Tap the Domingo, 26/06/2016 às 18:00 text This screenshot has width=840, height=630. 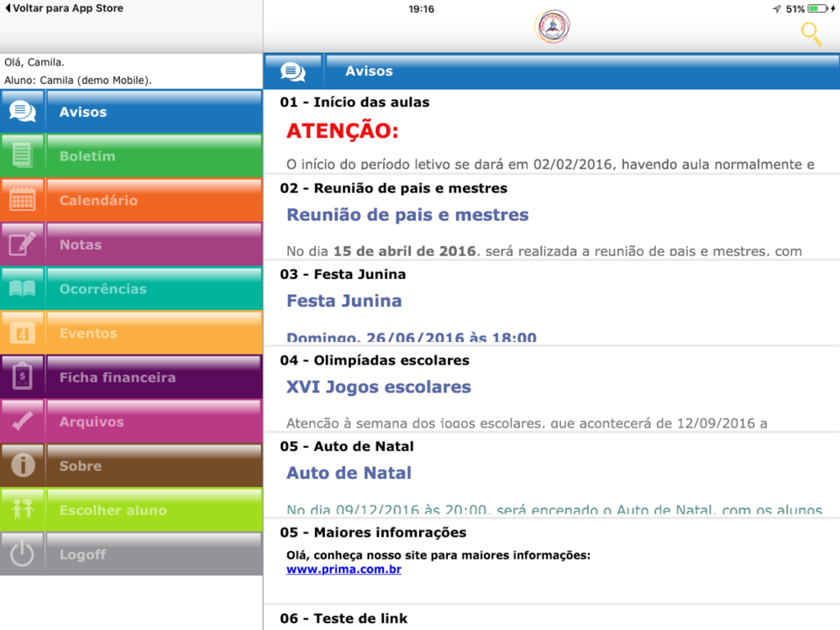pyautogui.click(x=412, y=338)
